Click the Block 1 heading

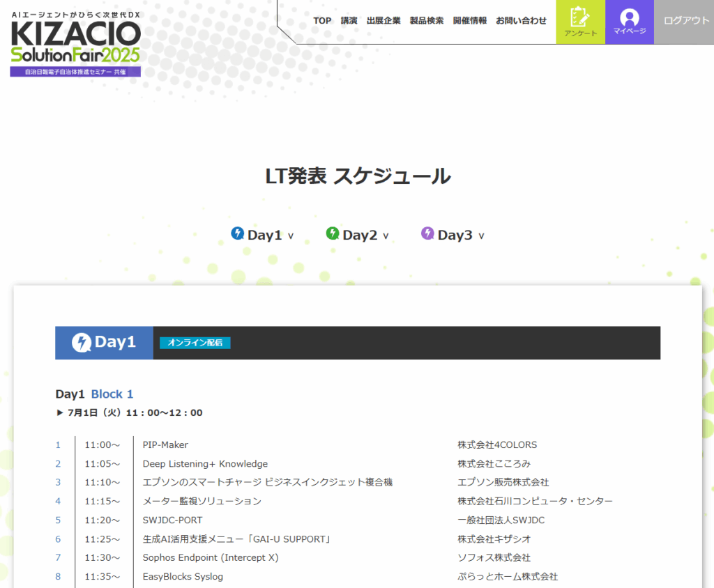tap(112, 394)
